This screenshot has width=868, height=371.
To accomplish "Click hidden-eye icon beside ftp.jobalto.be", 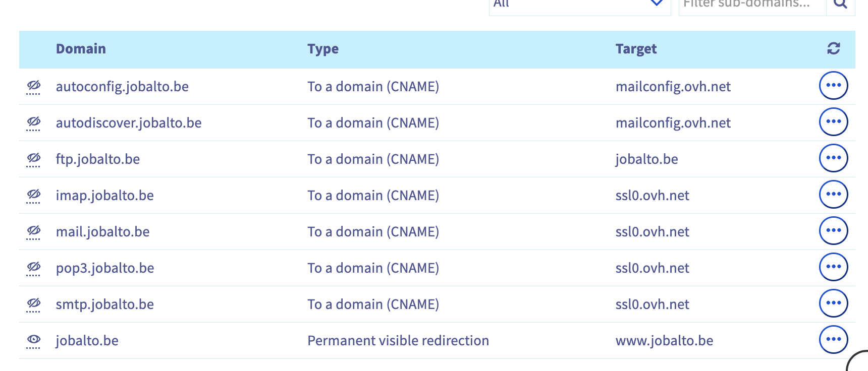I will (34, 158).
